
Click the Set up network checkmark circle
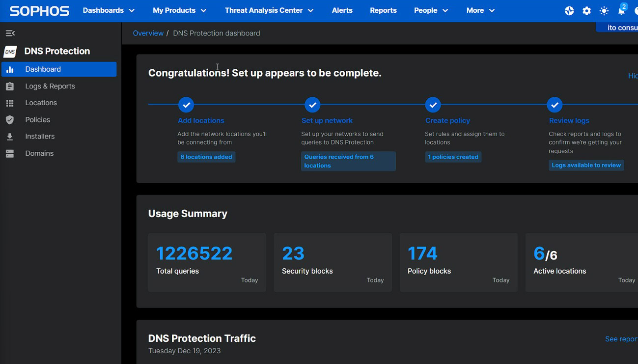pyautogui.click(x=312, y=105)
